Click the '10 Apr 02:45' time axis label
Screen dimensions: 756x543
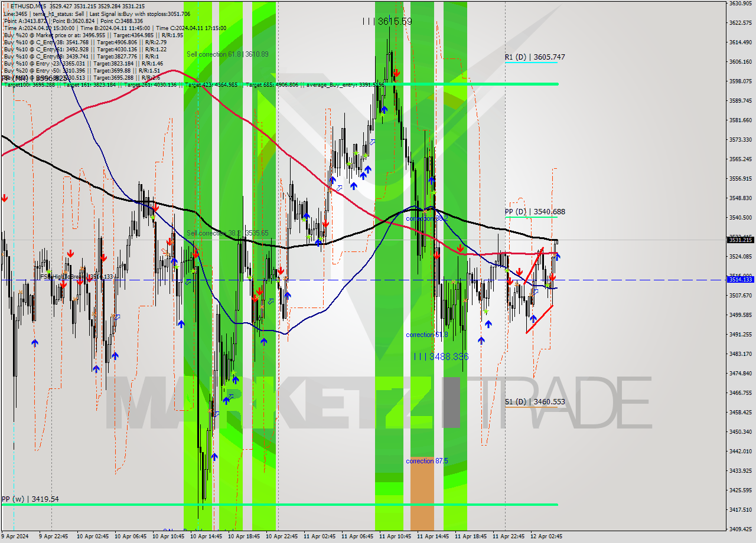tap(93, 537)
